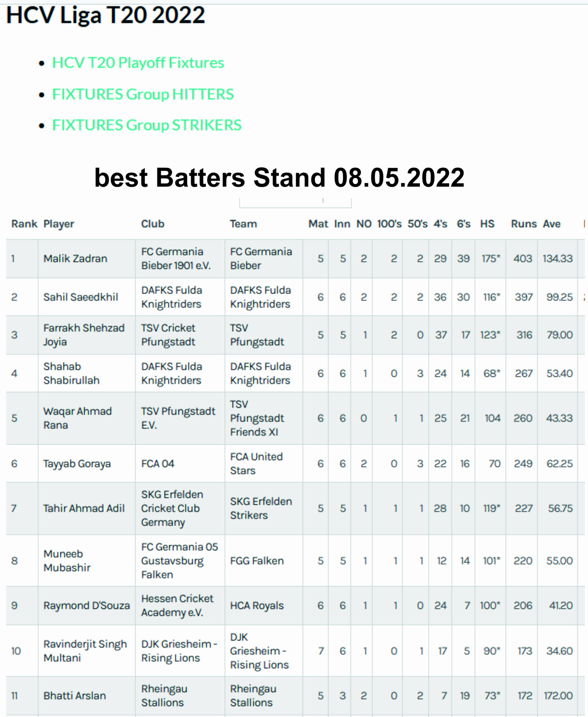Click club Hessen Cricket Academy e.V.
Image resolution: width=588 pixels, height=717 pixels.
177,605
